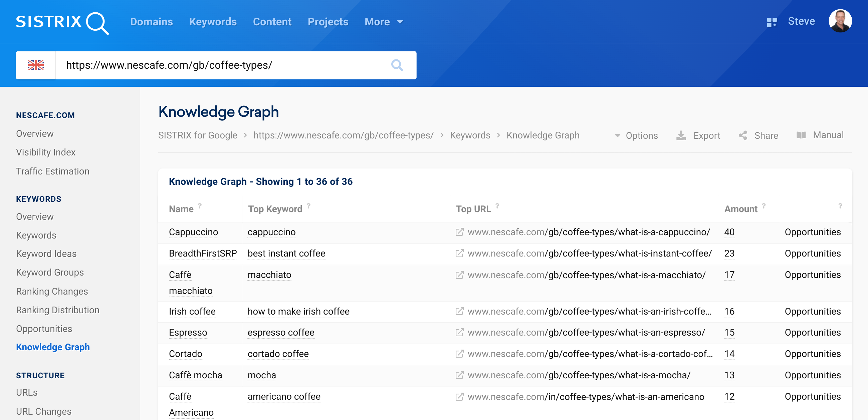
Task: Open Visibility Index in sidebar
Action: (46, 152)
